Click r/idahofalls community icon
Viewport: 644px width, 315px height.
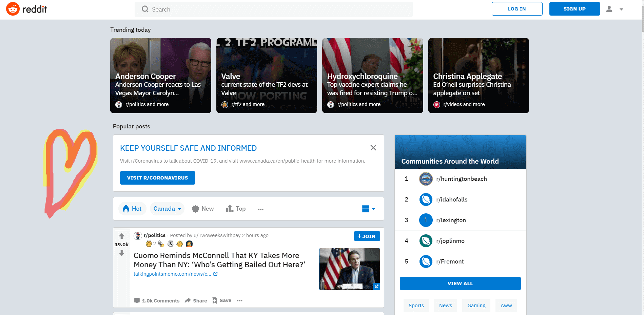pyautogui.click(x=426, y=199)
